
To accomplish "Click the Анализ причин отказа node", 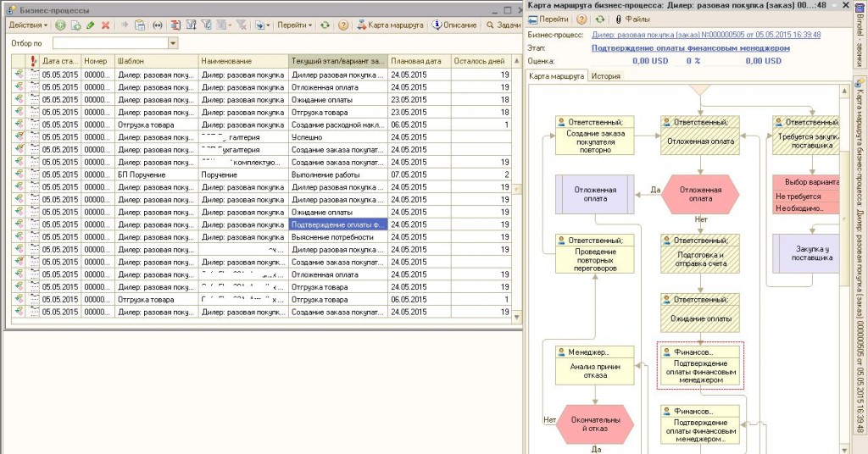I will pos(595,366).
